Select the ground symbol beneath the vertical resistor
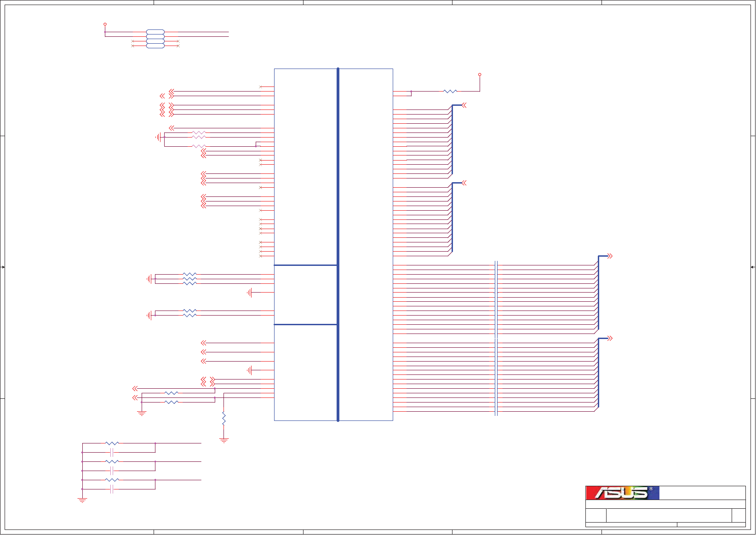 (224, 440)
